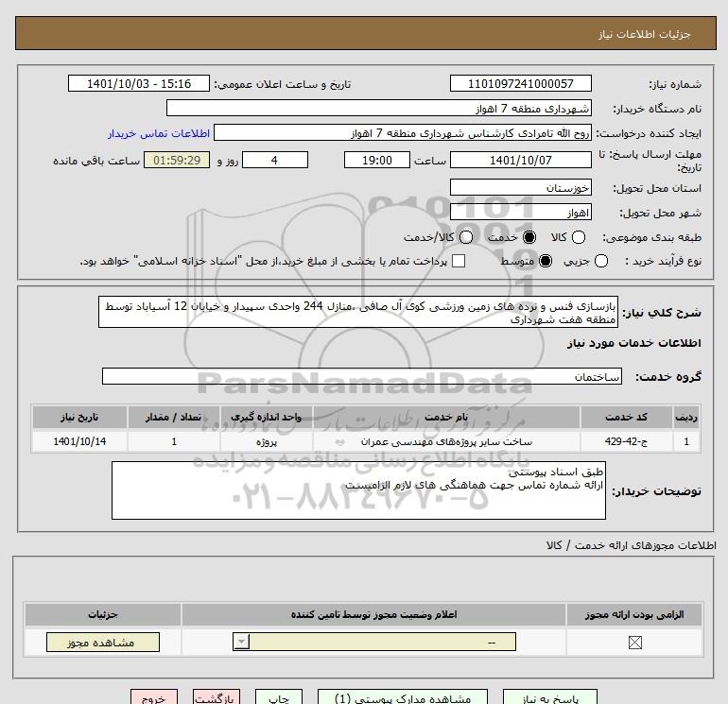Click the quantity cell 1 in the service row
The width and height of the screenshot is (728, 704).
174,441
